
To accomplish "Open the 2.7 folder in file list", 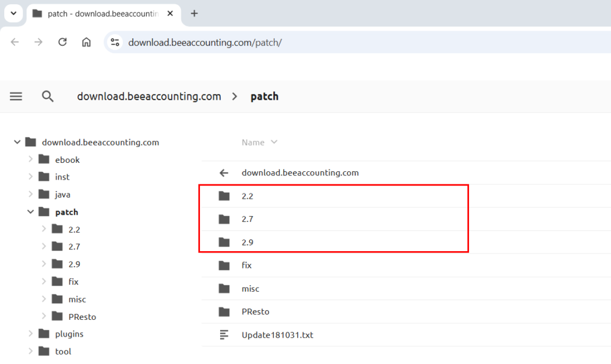I will click(248, 219).
